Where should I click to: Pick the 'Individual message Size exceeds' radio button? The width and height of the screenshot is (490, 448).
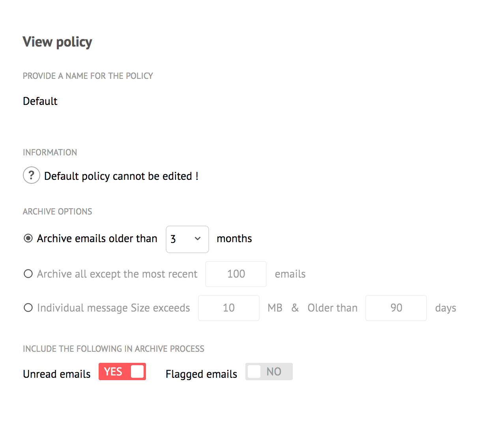coord(28,308)
